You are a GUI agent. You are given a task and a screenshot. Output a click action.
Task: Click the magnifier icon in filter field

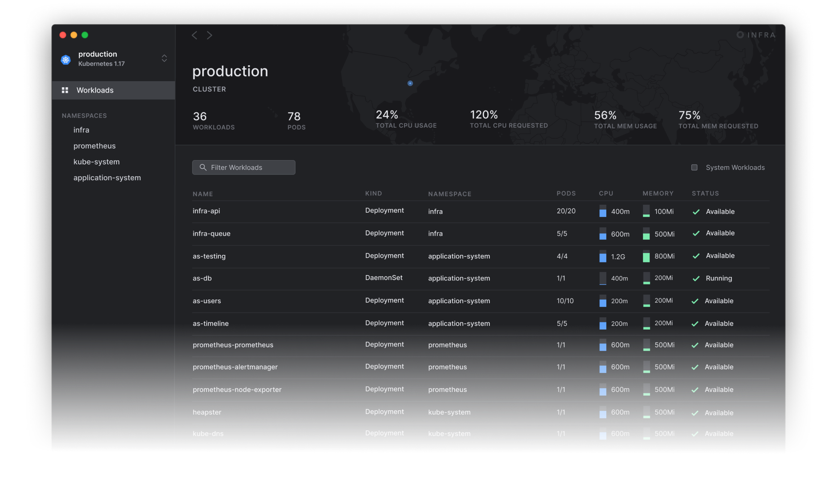coord(203,167)
